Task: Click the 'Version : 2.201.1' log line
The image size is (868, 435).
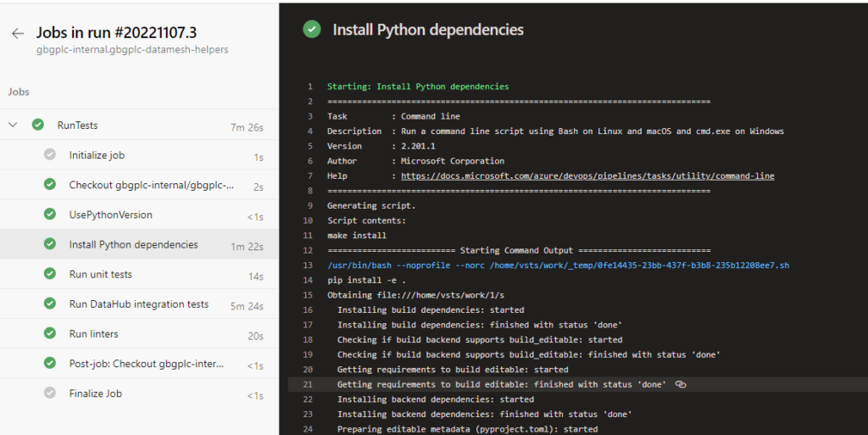Action: (x=381, y=146)
